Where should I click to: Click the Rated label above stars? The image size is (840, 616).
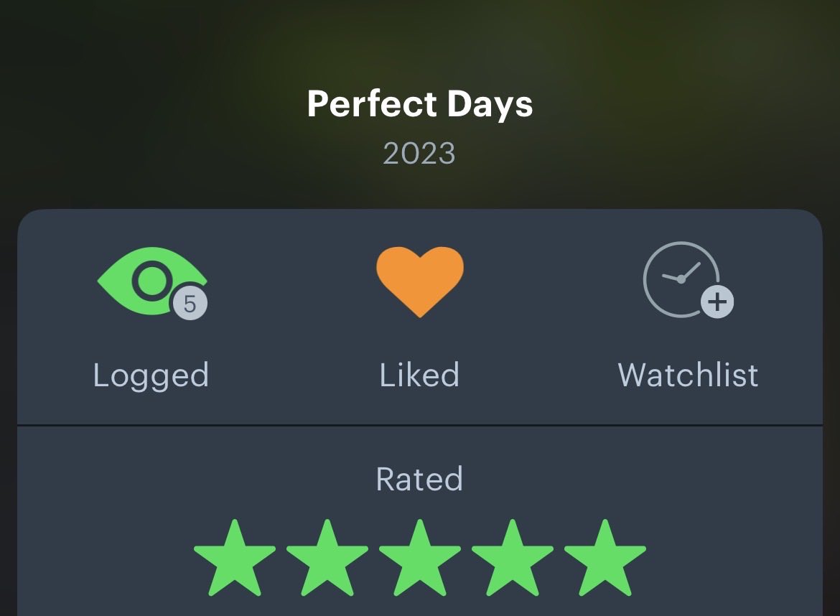419,478
